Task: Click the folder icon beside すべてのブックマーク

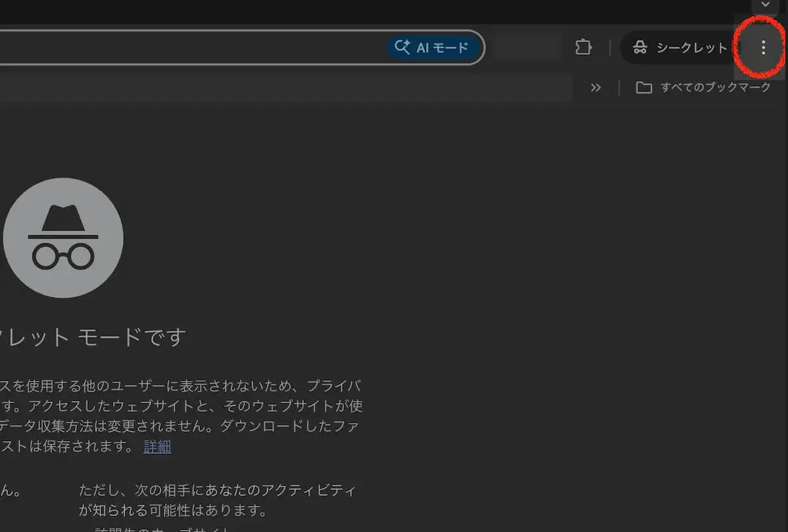Action: [644, 88]
